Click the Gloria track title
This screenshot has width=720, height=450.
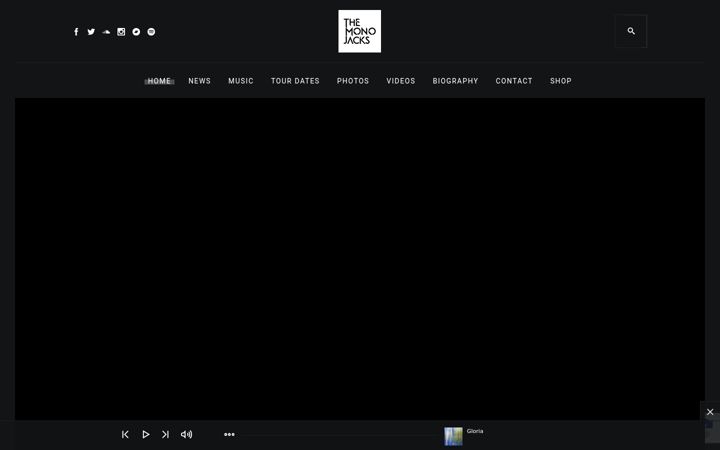tap(475, 431)
